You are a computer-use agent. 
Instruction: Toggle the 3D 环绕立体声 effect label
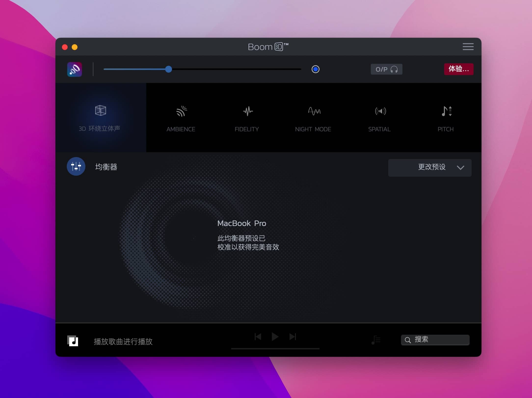click(99, 129)
